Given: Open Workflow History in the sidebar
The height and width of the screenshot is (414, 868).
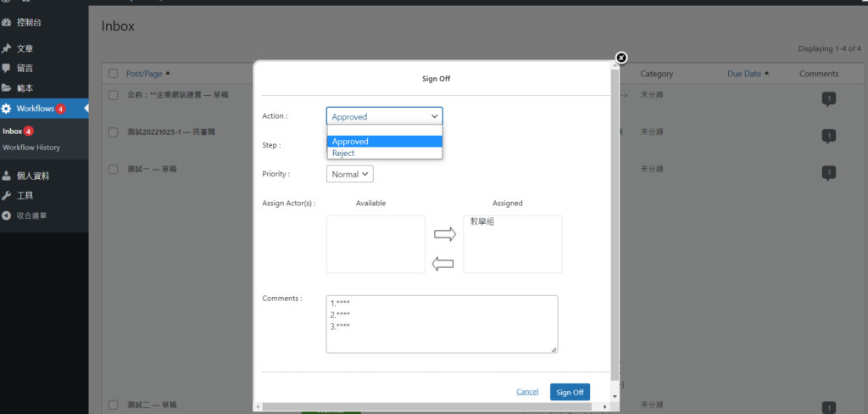Looking at the screenshot, I should [x=31, y=148].
